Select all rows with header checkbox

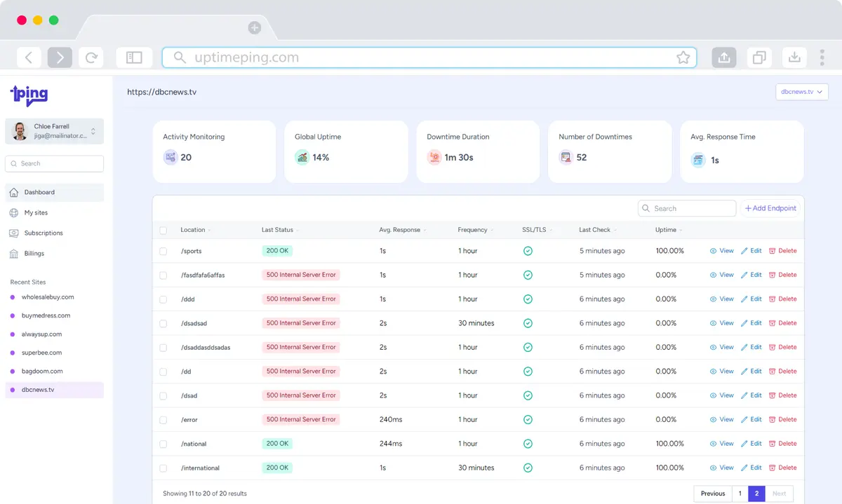(163, 230)
